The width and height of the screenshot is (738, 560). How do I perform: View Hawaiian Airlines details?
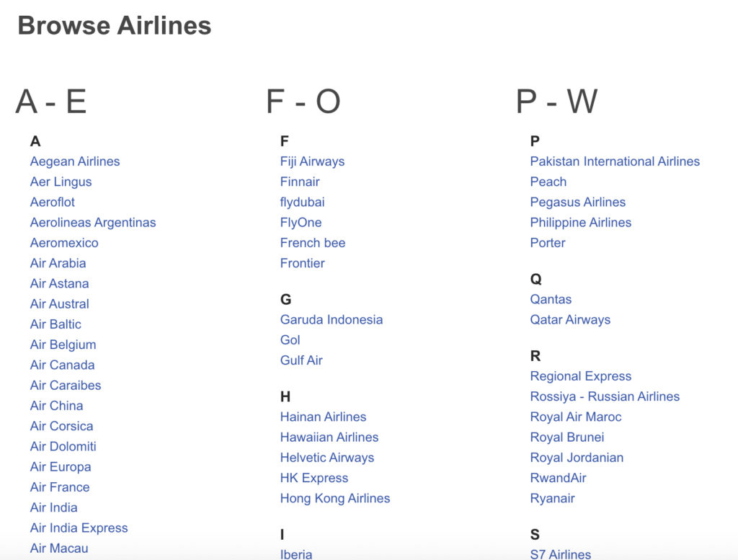pyautogui.click(x=329, y=437)
